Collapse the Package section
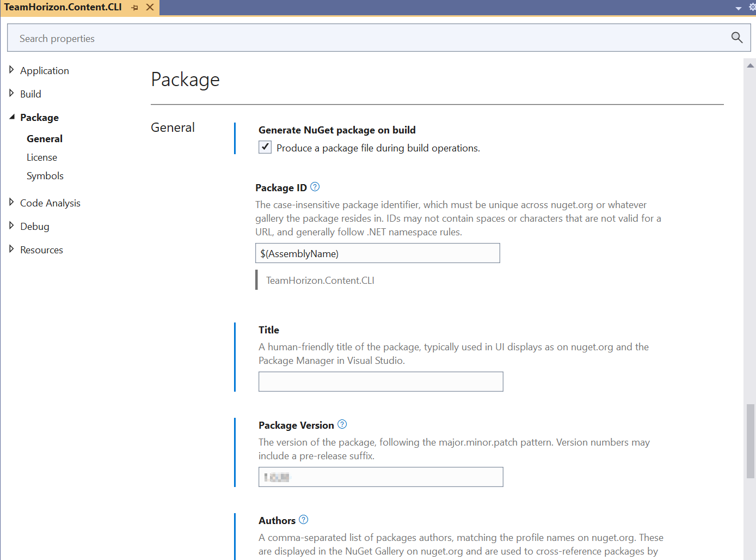756x560 pixels. pos(11,117)
